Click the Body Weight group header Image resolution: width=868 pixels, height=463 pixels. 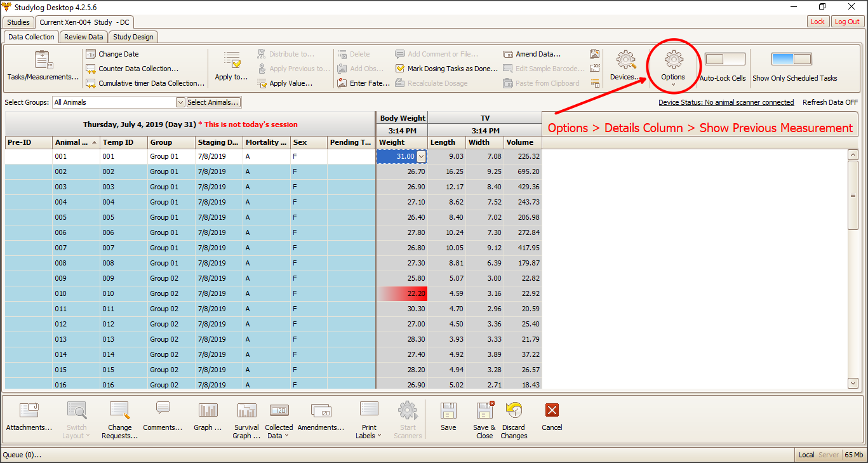tap(402, 118)
